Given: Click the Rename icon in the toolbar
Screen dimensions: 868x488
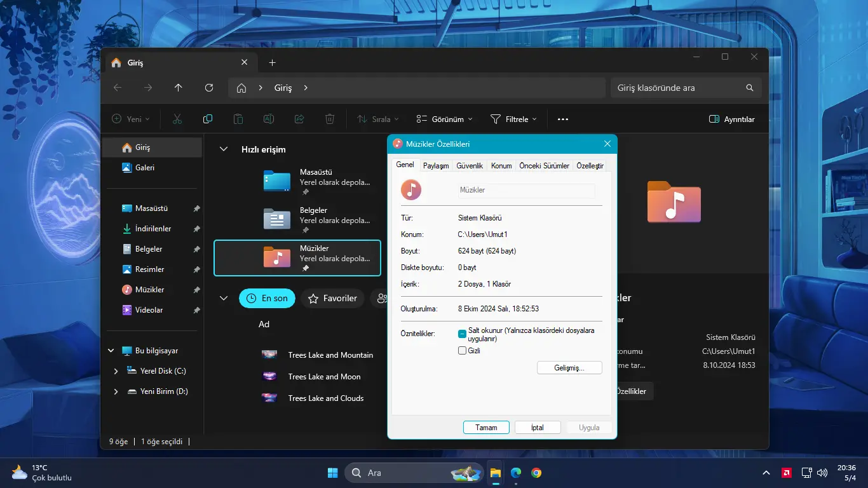Looking at the screenshot, I should point(269,119).
